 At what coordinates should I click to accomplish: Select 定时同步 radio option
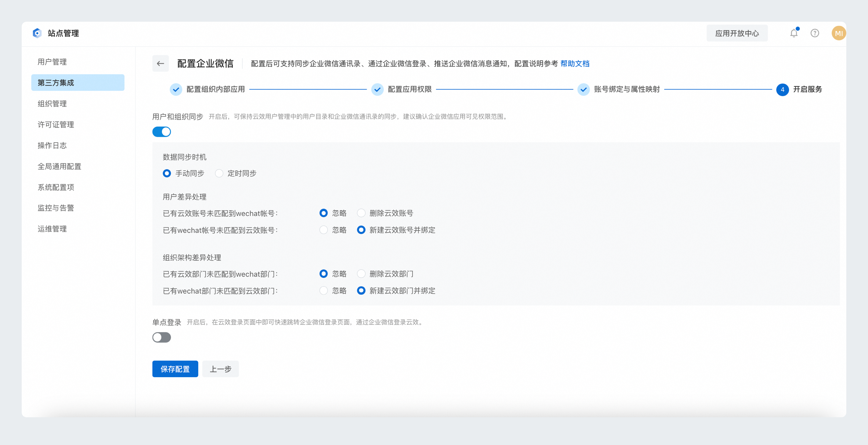(x=219, y=173)
